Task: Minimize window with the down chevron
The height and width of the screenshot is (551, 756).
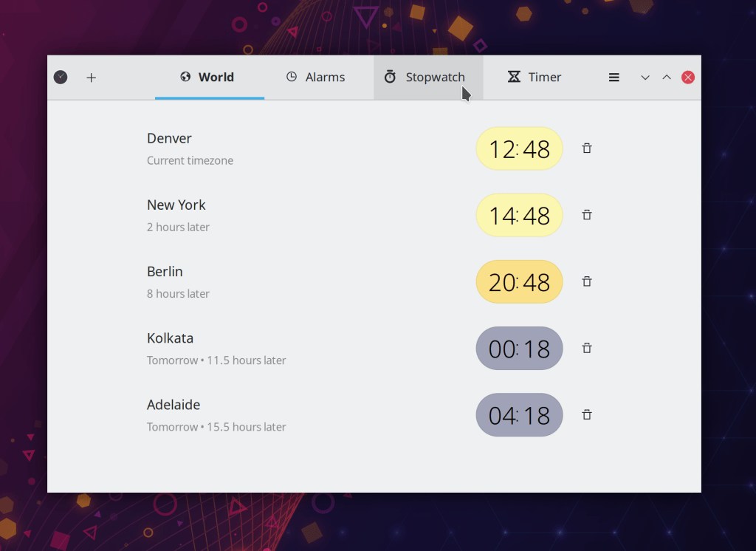Action: coord(645,78)
